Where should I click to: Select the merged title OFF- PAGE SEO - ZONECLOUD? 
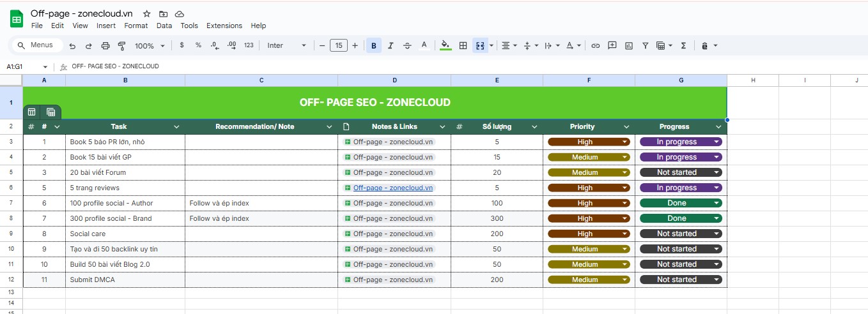(375, 102)
